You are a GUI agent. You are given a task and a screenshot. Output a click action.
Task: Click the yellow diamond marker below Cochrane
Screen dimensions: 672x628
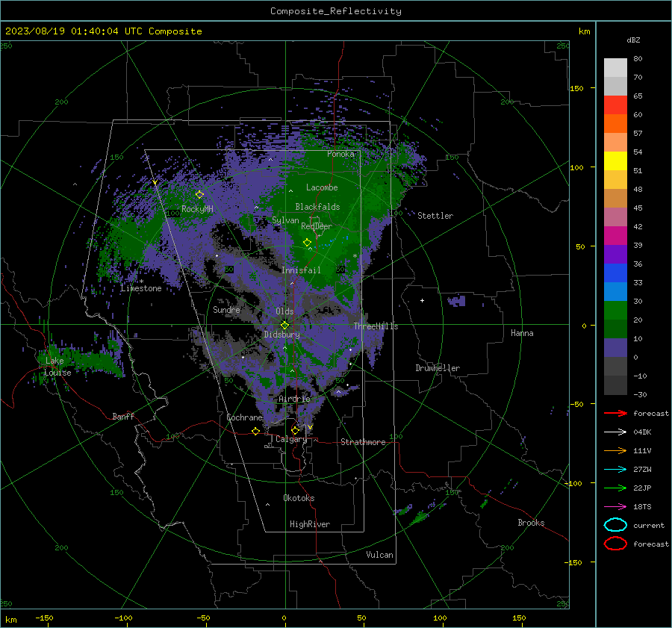(255, 431)
